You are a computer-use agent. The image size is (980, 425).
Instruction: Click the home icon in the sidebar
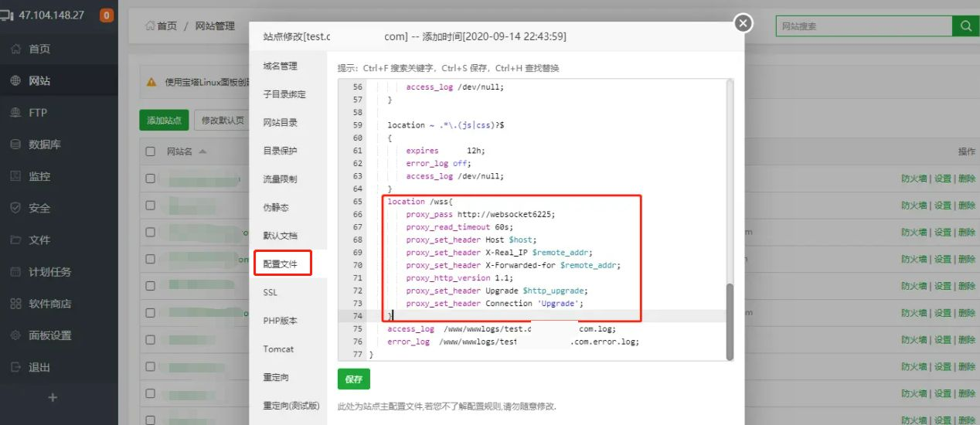[15, 49]
